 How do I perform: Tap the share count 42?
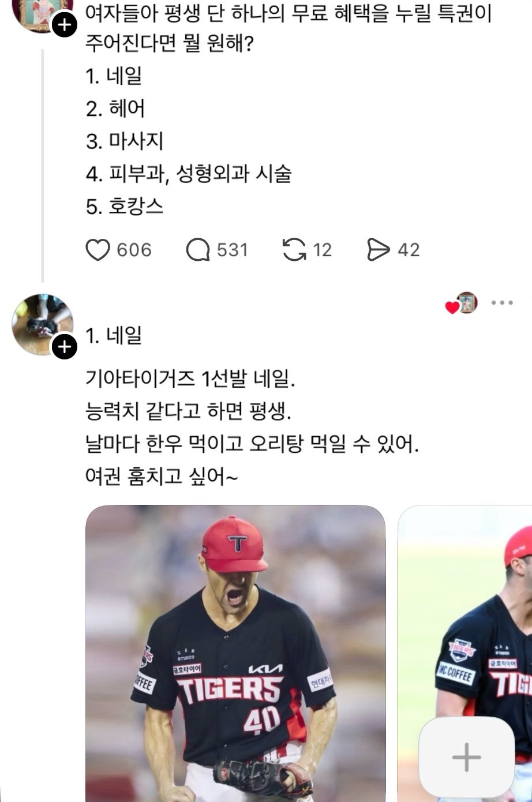(409, 250)
